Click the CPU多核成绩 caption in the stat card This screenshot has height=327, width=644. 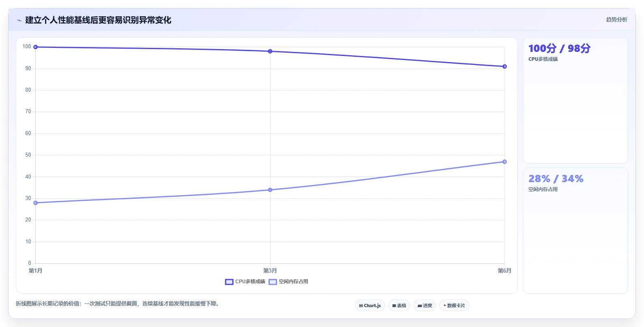[543, 59]
